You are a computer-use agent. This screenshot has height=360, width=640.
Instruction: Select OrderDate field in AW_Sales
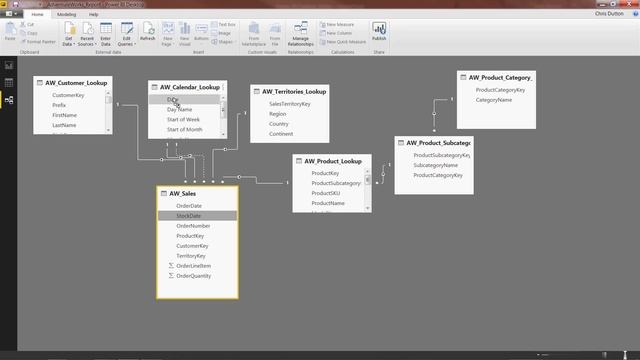coord(198,206)
